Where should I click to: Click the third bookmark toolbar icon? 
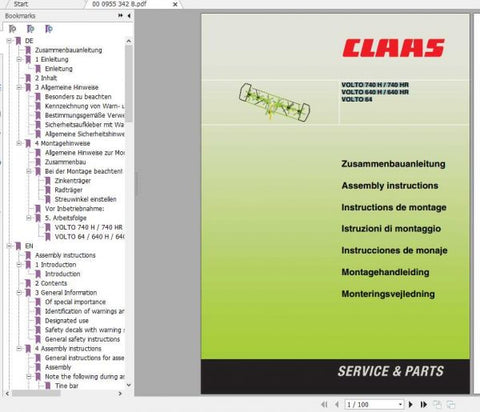click(x=49, y=29)
